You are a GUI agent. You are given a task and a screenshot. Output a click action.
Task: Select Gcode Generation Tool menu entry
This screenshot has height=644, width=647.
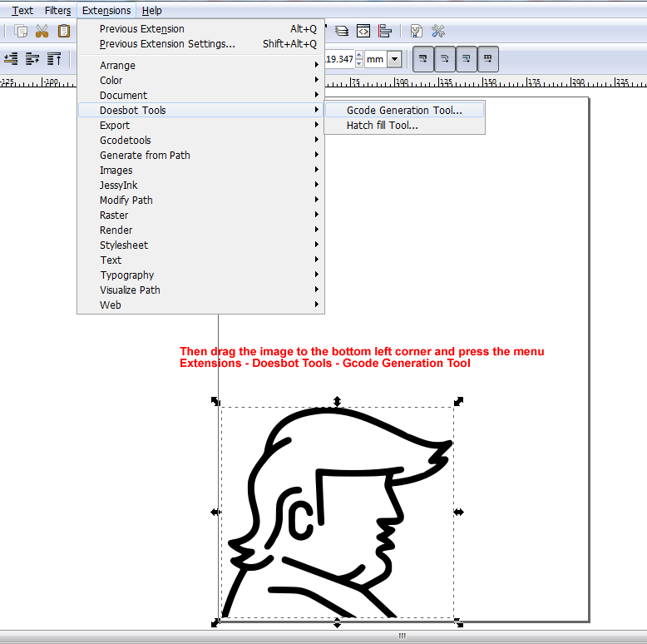tap(403, 111)
